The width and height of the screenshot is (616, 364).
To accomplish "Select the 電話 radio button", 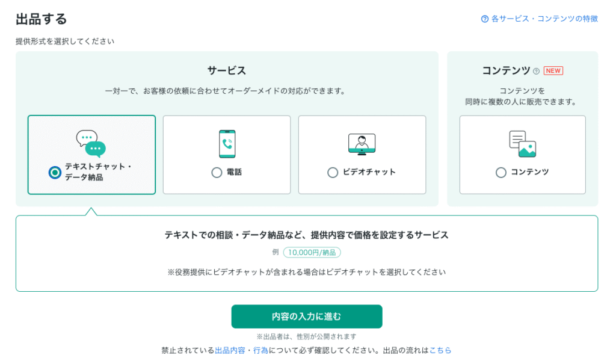I will pos(217,172).
